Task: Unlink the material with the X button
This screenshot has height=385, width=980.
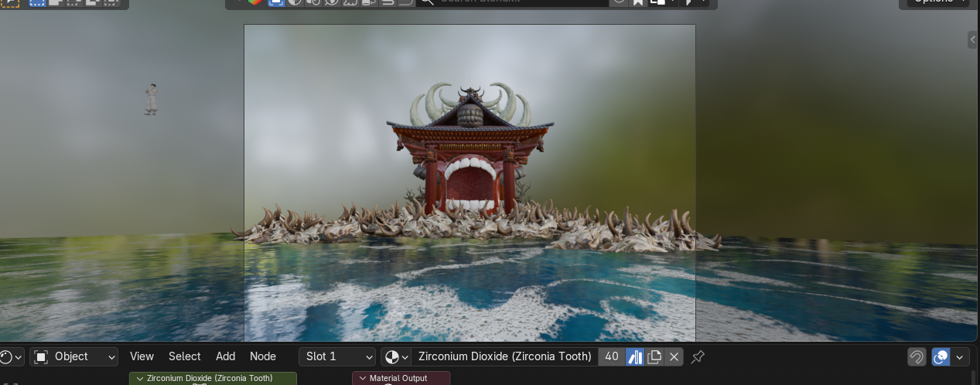Action: click(x=674, y=356)
